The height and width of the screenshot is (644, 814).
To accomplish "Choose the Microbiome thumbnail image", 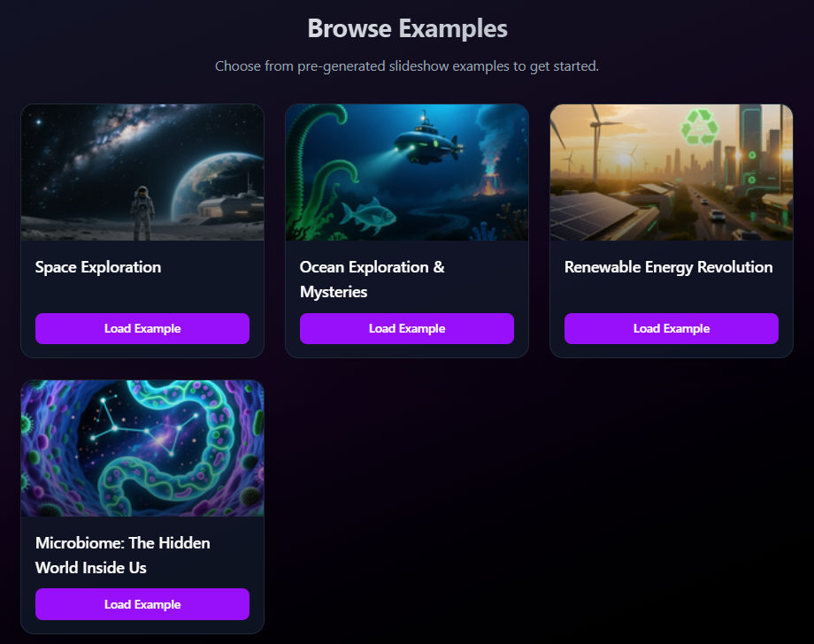I will [x=142, y=448].
